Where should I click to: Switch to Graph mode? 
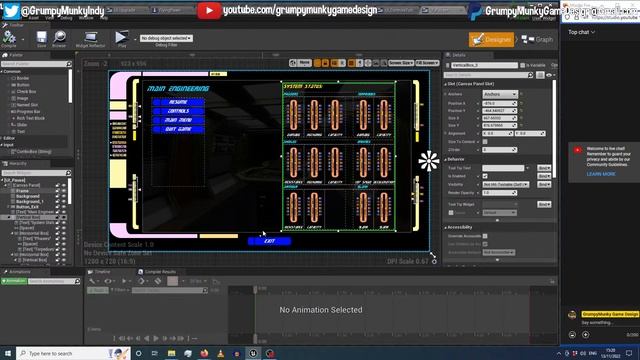point(538,39)
